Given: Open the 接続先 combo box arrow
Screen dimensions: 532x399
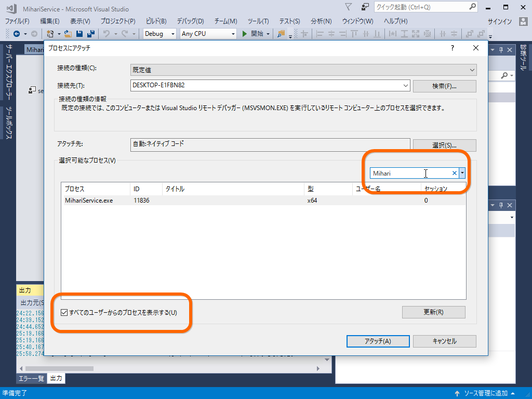Looking at the screenshot, I should (x=405, y=86).
